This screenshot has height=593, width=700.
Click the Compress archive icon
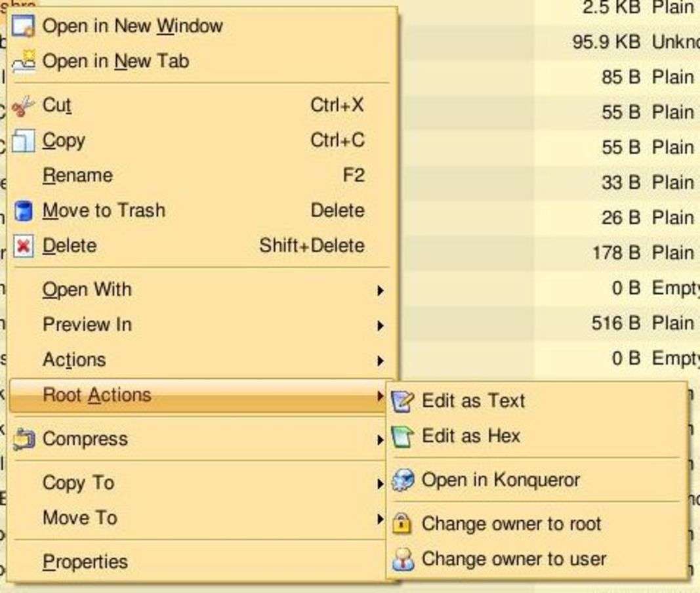click(24, 439)
